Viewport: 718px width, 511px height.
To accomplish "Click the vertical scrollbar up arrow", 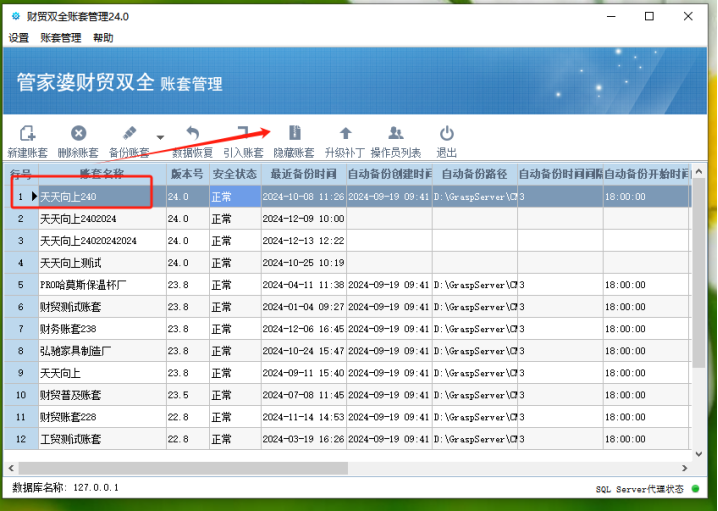I will 699,172.
